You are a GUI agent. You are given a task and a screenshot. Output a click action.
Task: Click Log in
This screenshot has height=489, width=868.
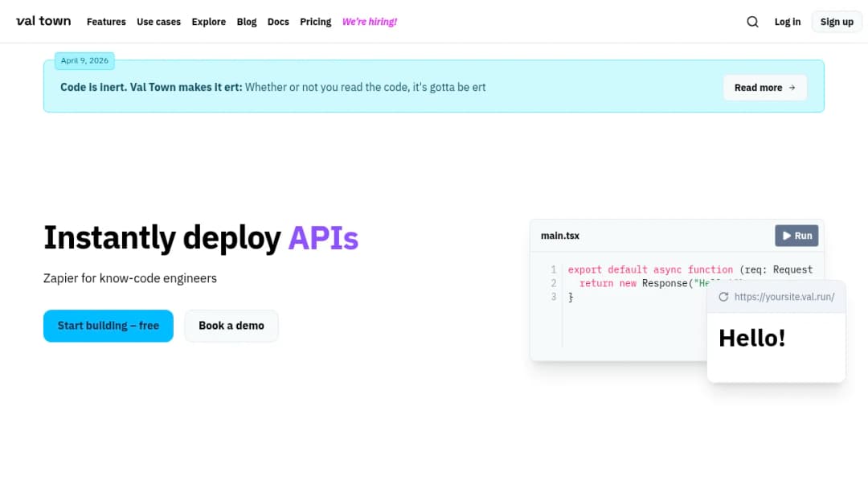(x=787, y=22)
